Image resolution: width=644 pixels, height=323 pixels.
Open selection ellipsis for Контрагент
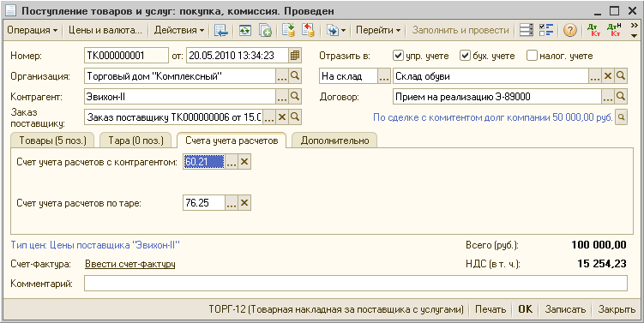pyautogui.click(x=282, y=97)
